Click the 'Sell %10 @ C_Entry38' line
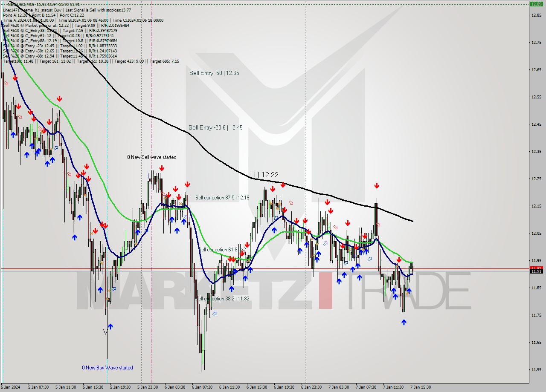The height and width of the screenshot is (392, 546). point(60,30)
